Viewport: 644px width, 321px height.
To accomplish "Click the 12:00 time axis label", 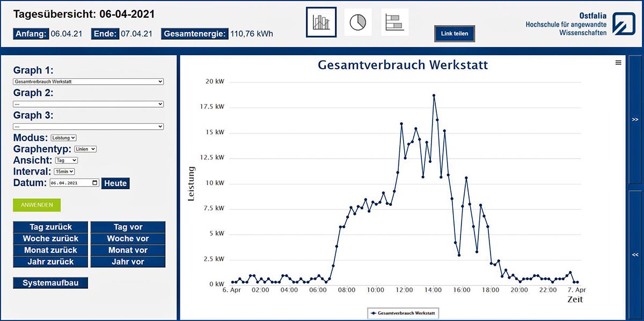I will pos(404,290).
